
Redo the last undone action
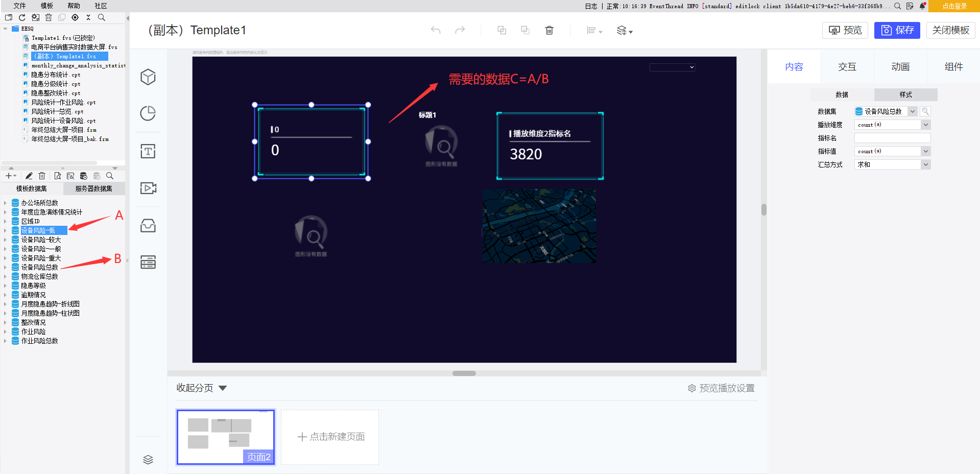(460, 30)
